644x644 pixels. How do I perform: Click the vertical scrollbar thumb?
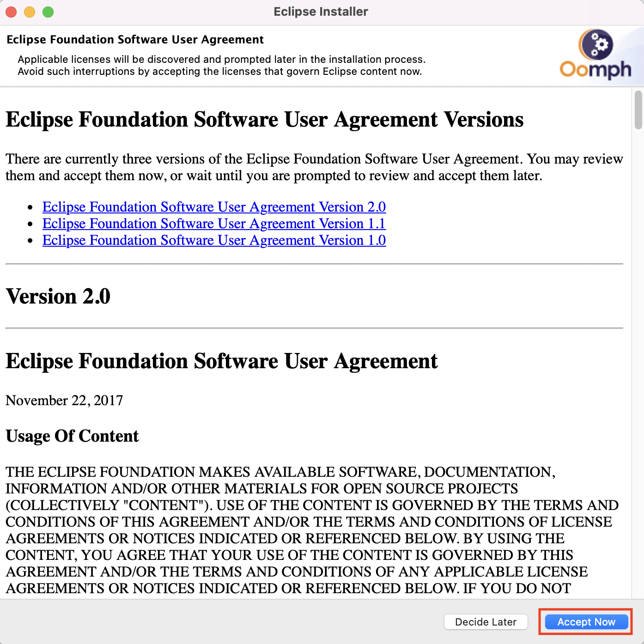point(638,110)
